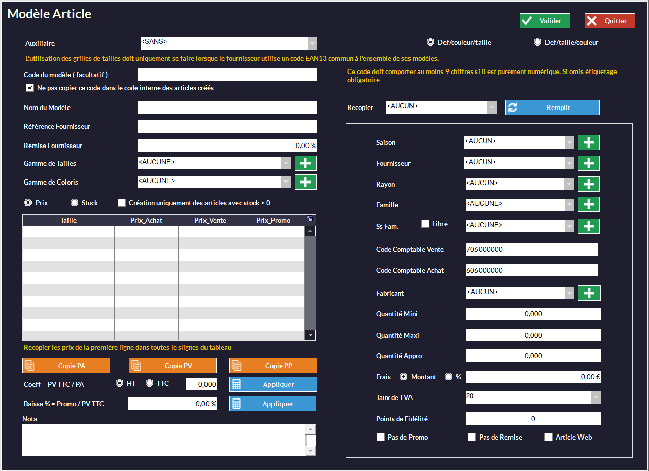Viewport: 649px width, 471px height.
Task: Click the plus icon beside Fabricant
Action: tap(590, 292)
